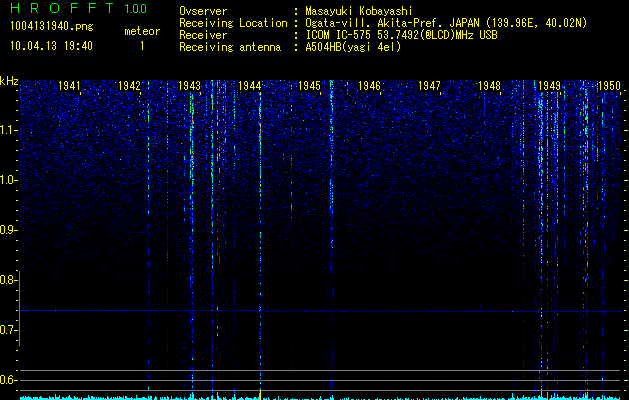The width and height of the screenshot is (629, 400).
Task: Click the meteor label
Action: point(142,31)
